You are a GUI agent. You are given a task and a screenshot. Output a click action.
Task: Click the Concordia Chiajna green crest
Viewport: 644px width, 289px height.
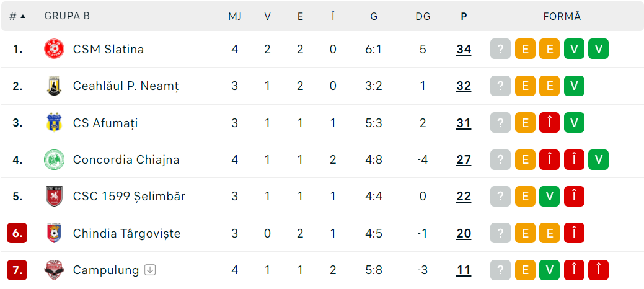[x=55, y=159]
